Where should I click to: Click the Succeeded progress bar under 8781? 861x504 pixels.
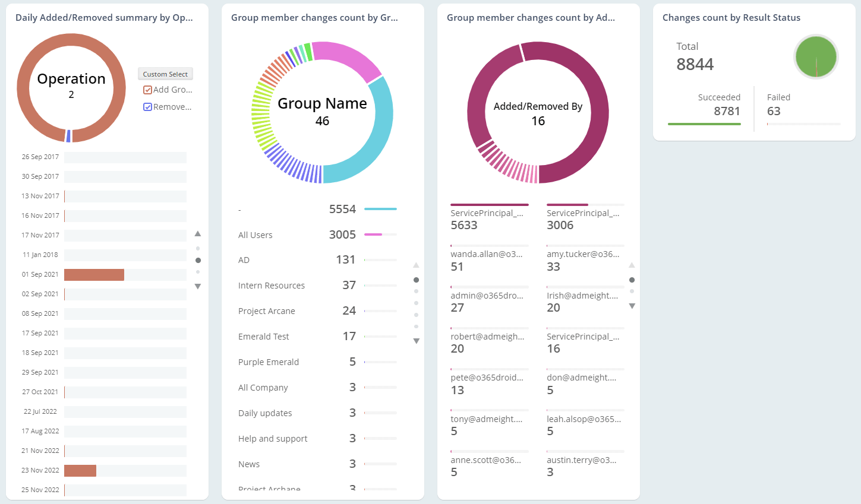[705, 124]
